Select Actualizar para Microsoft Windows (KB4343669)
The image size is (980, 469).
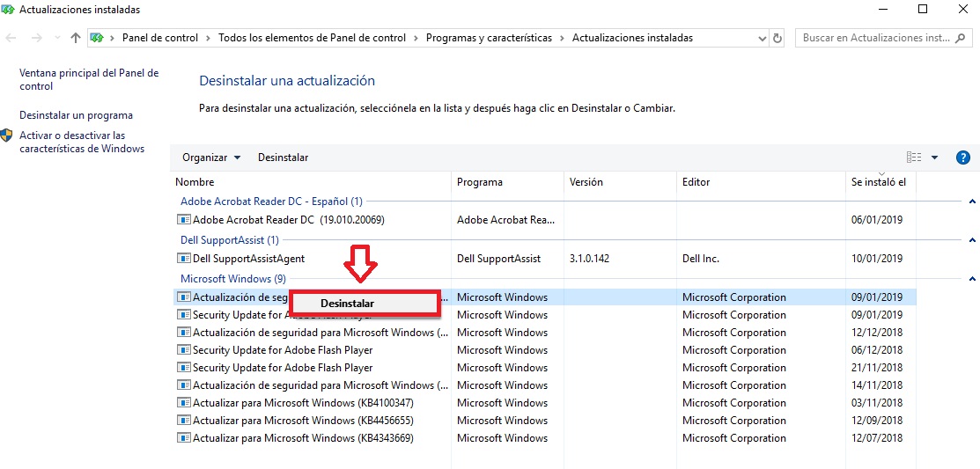(544, 438)
